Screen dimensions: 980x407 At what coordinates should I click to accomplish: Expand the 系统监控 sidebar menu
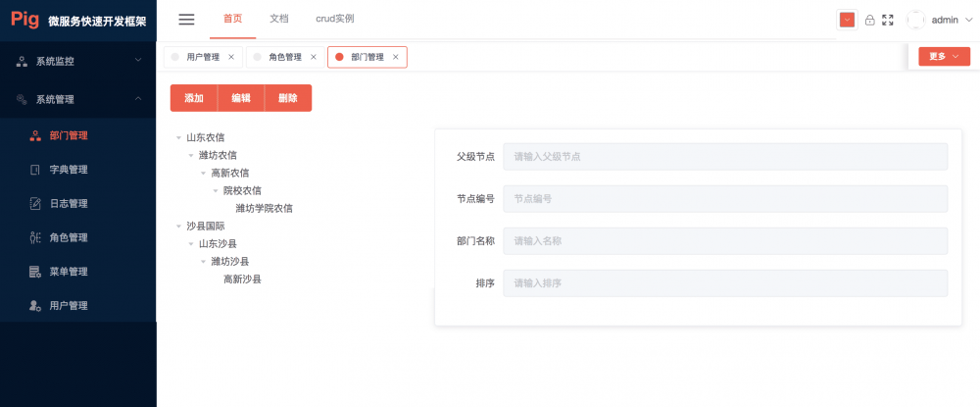(x=77, y=61)
